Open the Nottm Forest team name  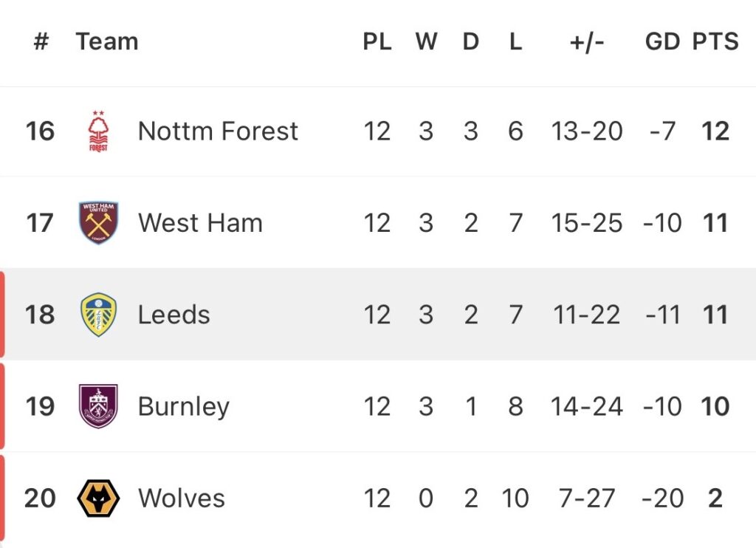(x=218, y=131)
